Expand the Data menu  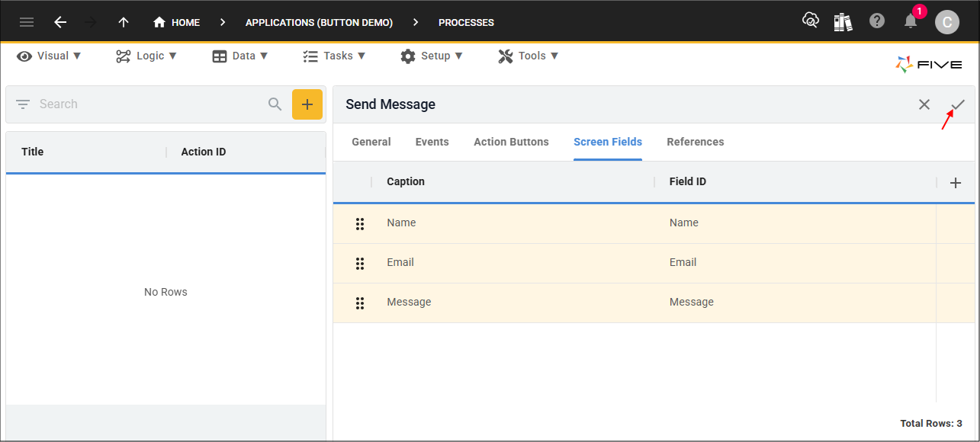tap(240, 56)
